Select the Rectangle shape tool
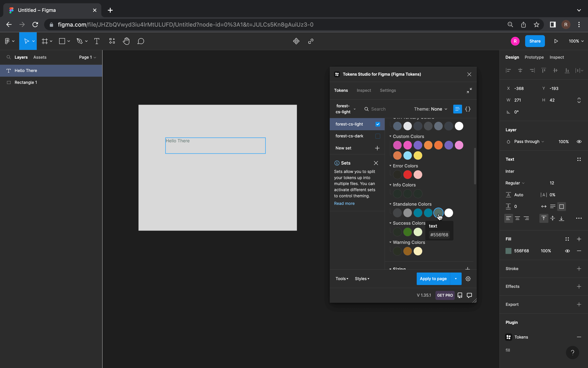The height and width of the screenshot is (368, 588). 62,41
